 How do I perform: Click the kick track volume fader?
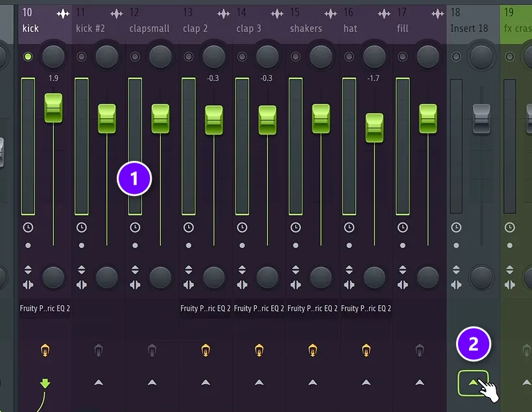tap(53, 108)
